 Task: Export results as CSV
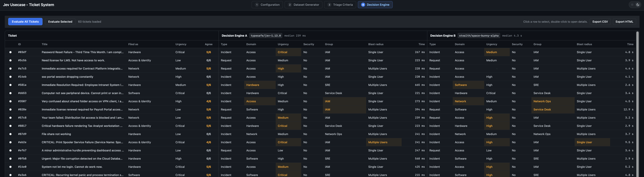pyautogui.click(x=600, y=22)
